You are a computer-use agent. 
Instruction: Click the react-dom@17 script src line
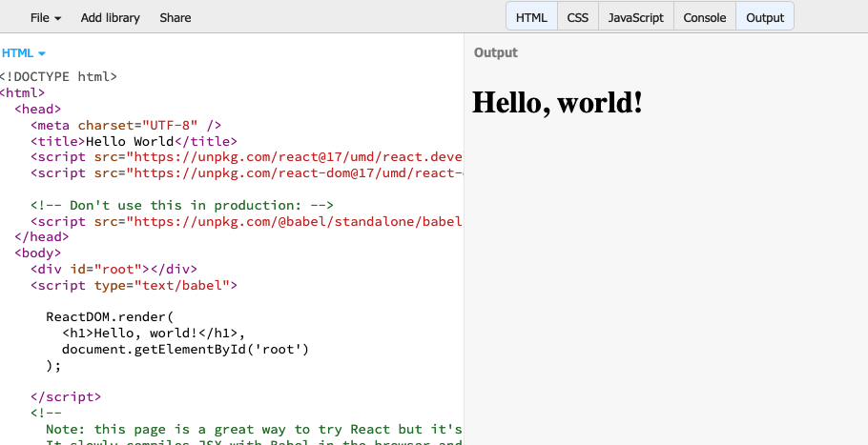246,173
